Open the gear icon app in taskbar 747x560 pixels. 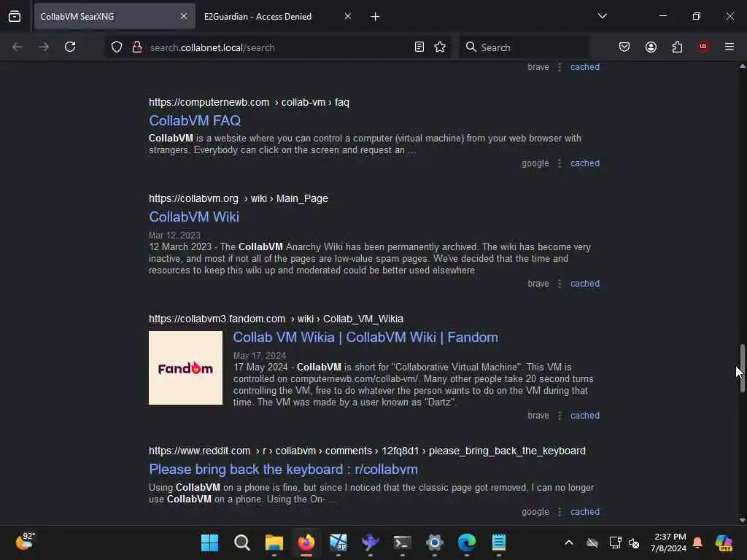click(435, 542)
